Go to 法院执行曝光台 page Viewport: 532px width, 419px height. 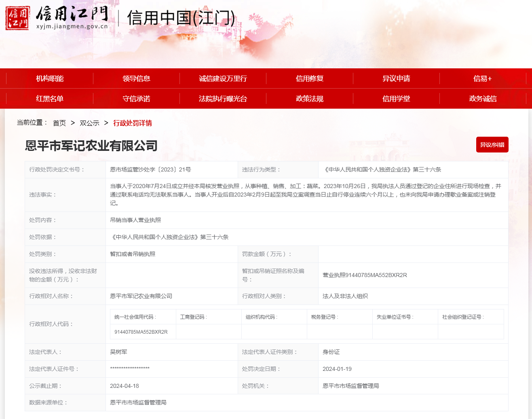[x=223, y=99]
